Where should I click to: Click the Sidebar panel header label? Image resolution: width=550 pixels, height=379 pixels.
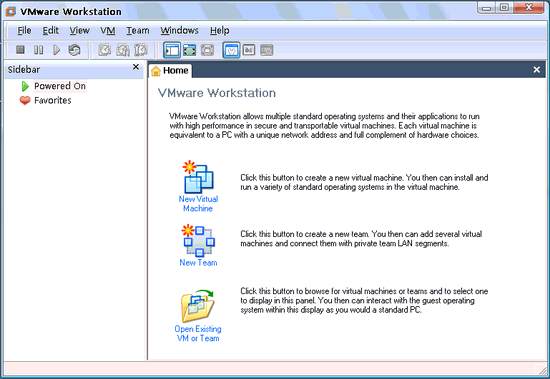(x=24, y=69)
